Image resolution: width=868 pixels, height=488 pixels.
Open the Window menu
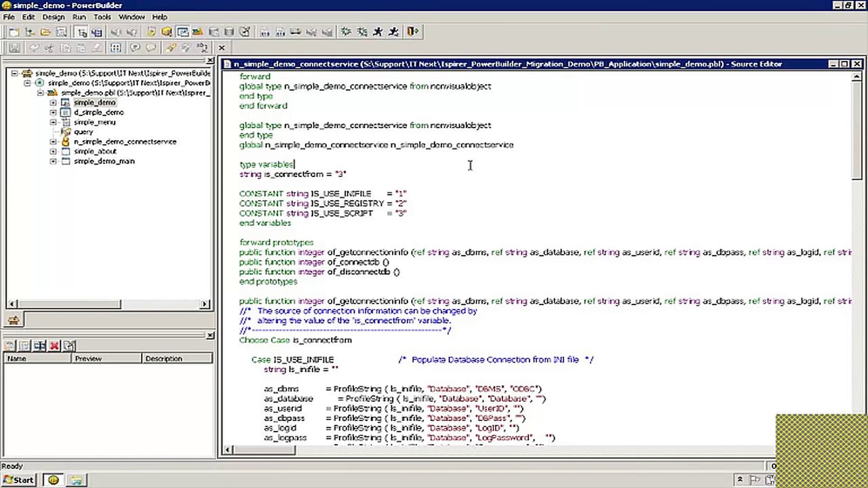(x=132, y=17)
